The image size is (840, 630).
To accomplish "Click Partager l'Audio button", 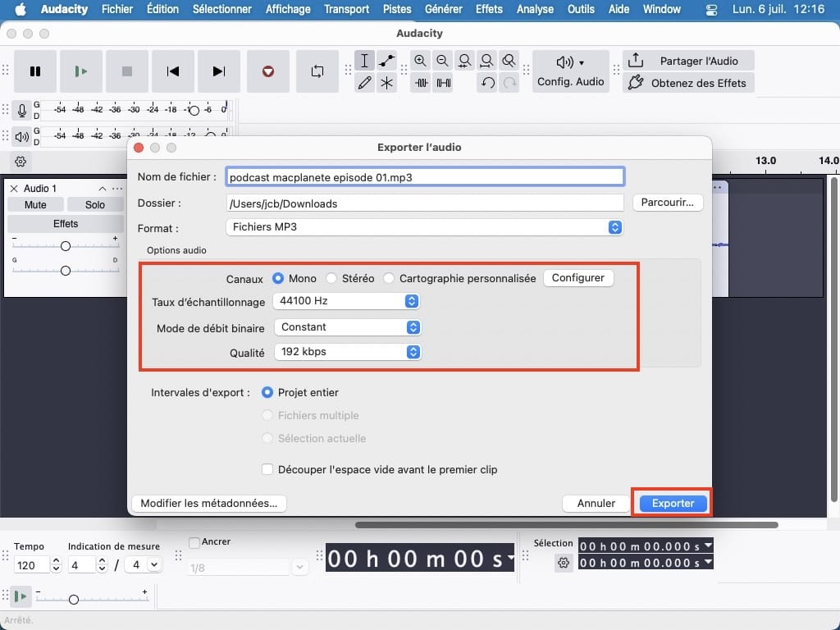I will 688,61.
